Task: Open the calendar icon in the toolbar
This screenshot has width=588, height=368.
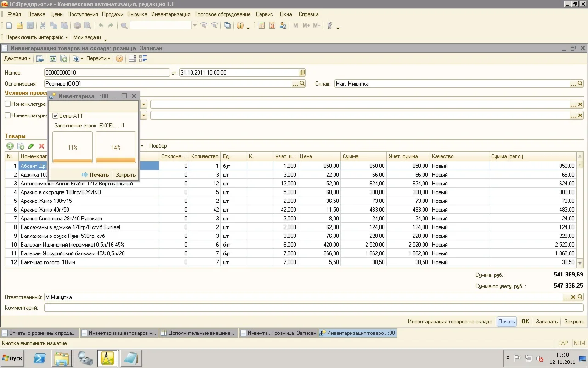Action: point(271,26)
